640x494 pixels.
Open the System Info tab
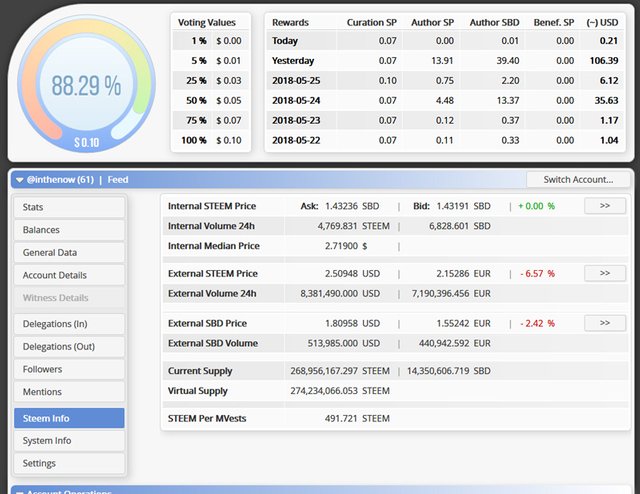pyautogui.click(x=69, y=441)
